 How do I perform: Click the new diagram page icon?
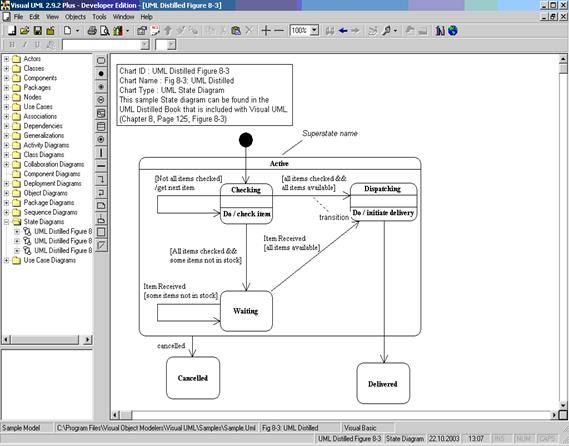click(67, 31)
